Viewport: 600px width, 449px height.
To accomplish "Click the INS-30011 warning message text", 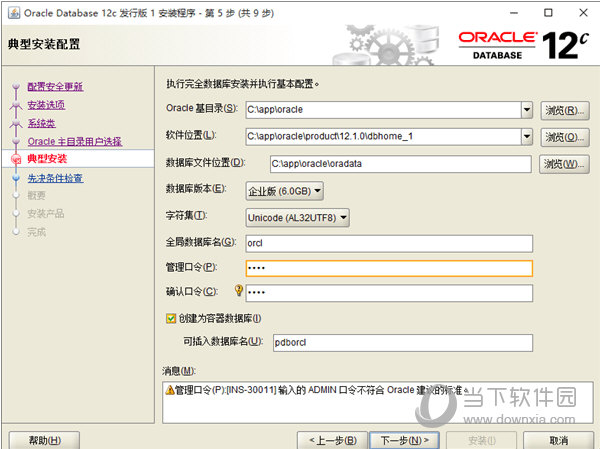I will pyautogui.click(x=321, y=390).
